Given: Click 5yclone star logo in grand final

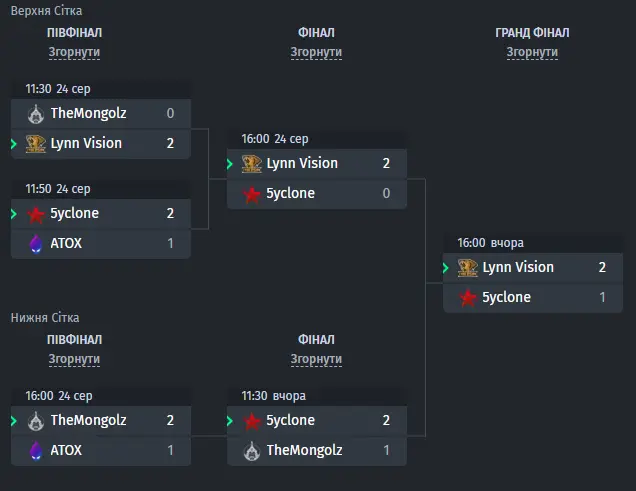Looking at the screenshot, I should coord(468,298).
